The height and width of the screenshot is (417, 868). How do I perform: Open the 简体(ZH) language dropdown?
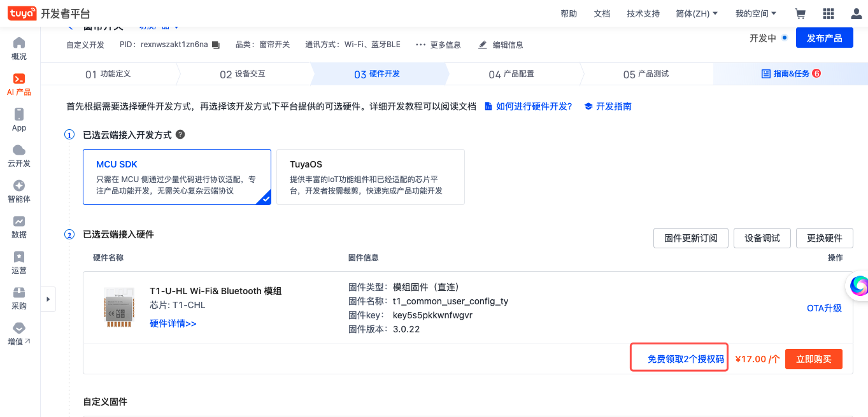point(697,13)
